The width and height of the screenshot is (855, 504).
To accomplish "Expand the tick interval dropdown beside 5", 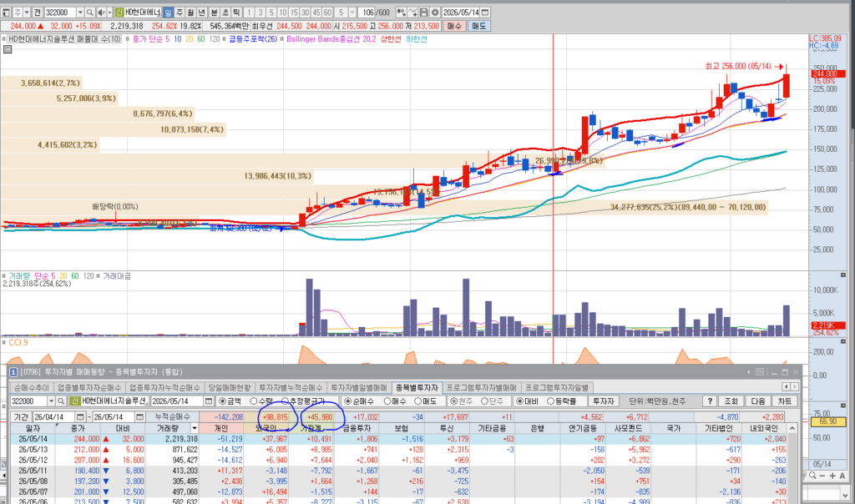I will [x=352, y=12].
